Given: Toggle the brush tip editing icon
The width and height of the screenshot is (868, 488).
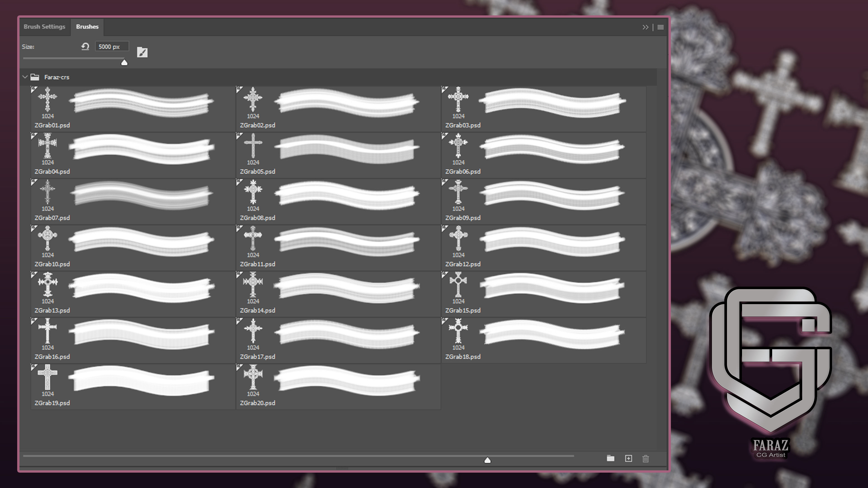Looking at the screenshot, I should point(142,53).
